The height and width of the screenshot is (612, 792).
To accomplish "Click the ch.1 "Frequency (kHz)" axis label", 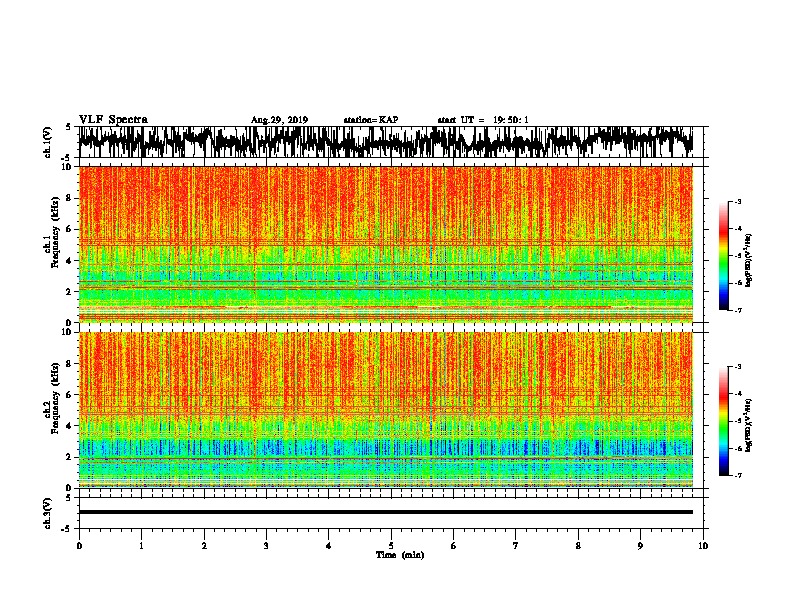I will click(55, 233).
